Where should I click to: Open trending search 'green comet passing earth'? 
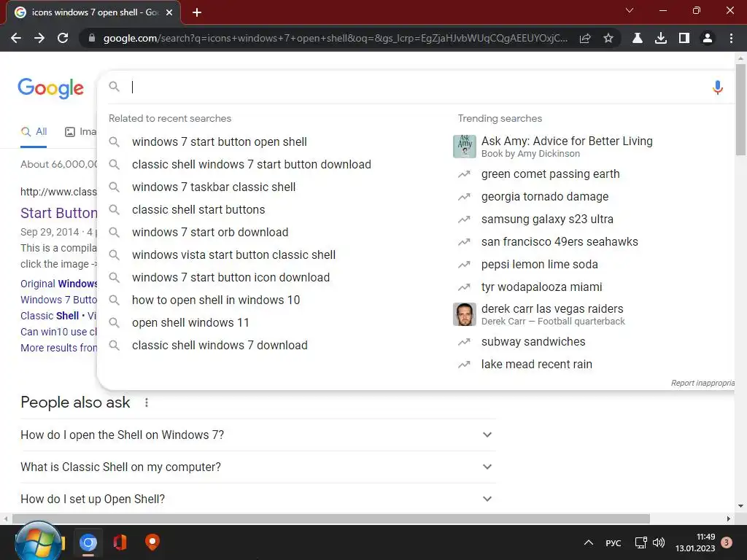[550, 174]
